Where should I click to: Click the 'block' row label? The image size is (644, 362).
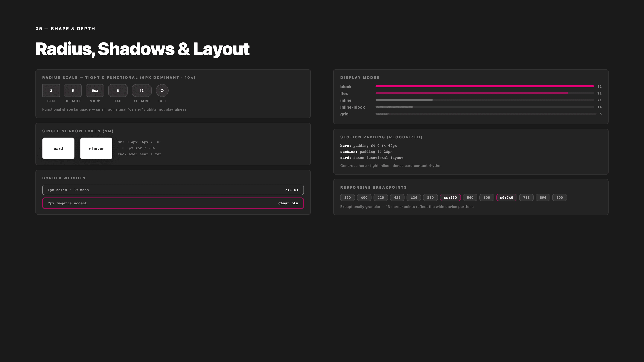tap(346, 87)
